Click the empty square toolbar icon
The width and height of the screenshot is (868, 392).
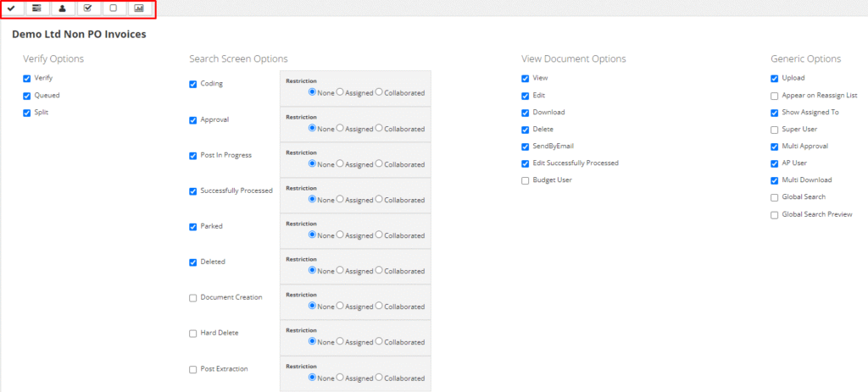(114, 8)
